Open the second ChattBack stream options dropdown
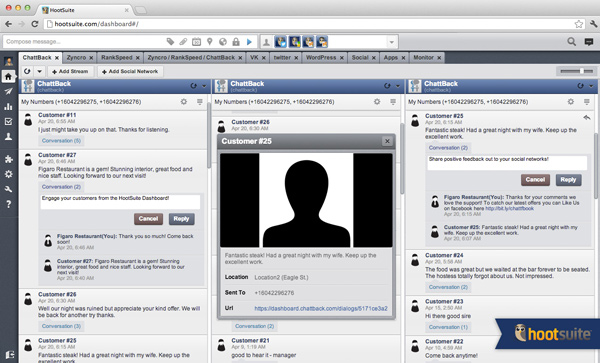Screen dimensions: 600x363 pos(398,86)
